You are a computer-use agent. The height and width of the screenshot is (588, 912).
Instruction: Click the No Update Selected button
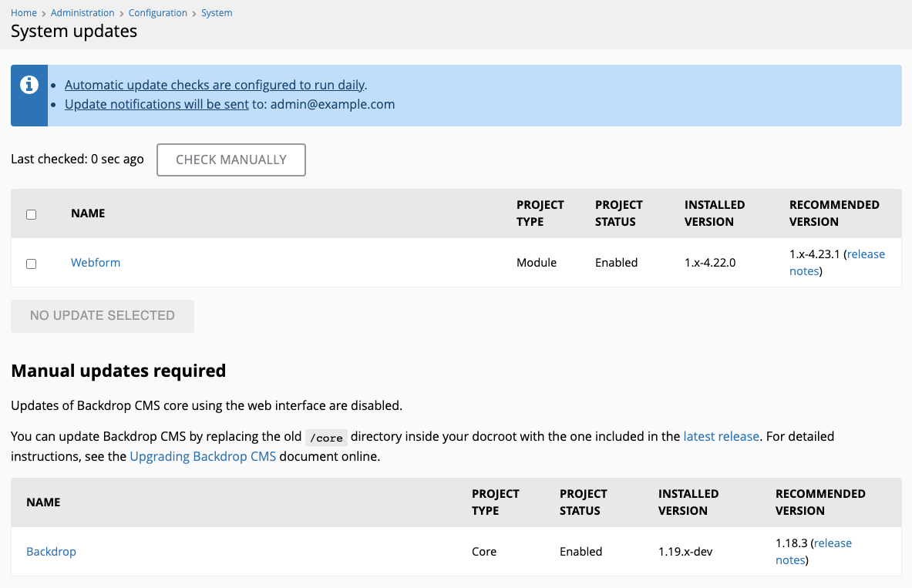[x=103, y=316]
